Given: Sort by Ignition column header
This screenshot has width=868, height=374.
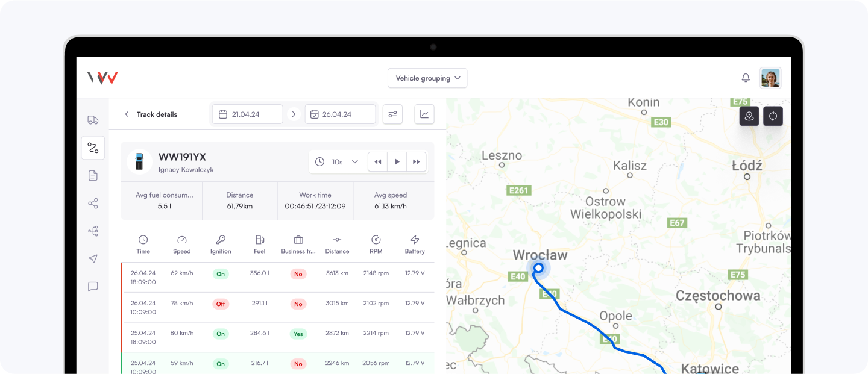Looking at the screenshot, I should pyautogui.click(x=221, y=245).
